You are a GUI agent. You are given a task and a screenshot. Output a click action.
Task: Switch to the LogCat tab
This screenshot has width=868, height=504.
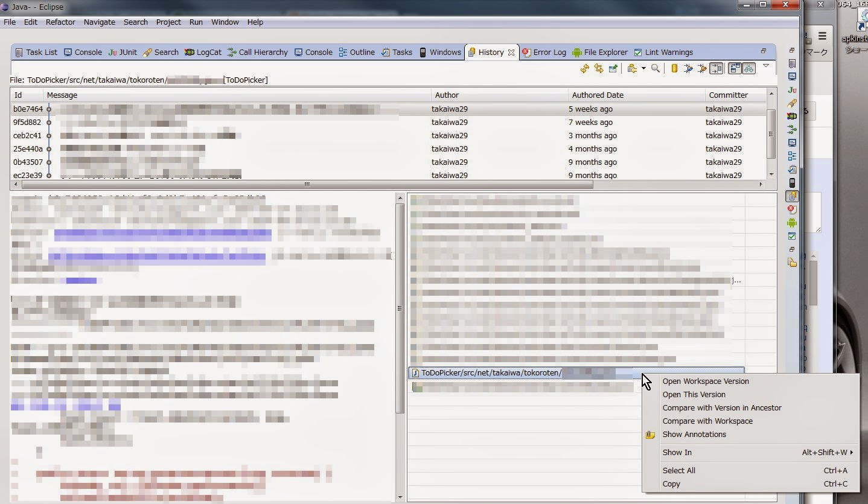click(203, 52)
